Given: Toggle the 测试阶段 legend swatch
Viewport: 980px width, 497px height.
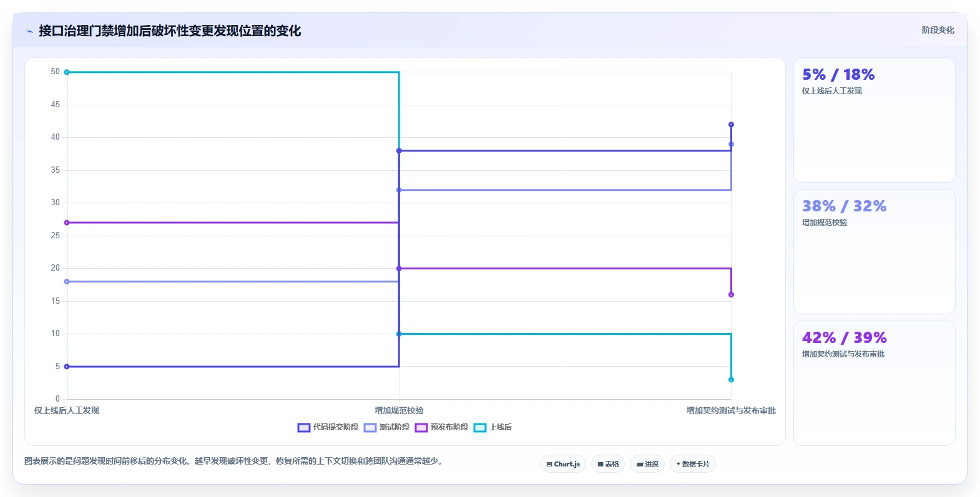Looking at the screenshot, I should pyautogui.click(x=370, y=428).
